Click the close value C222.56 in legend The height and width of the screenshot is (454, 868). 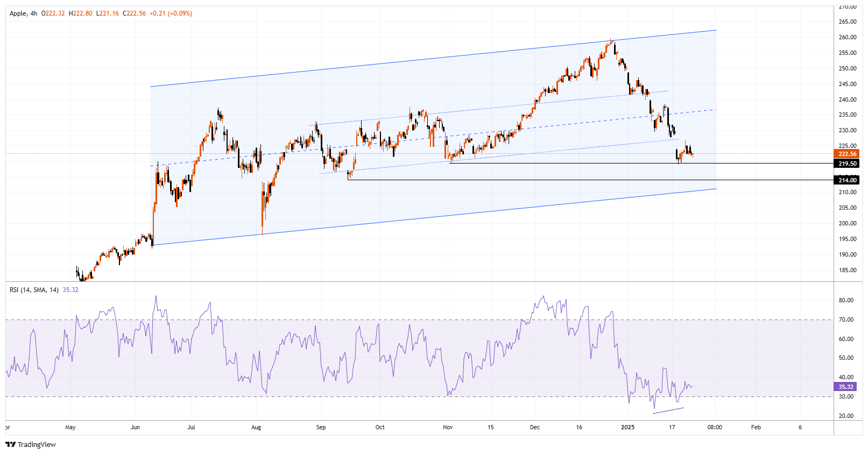click(x=135, y=13)
